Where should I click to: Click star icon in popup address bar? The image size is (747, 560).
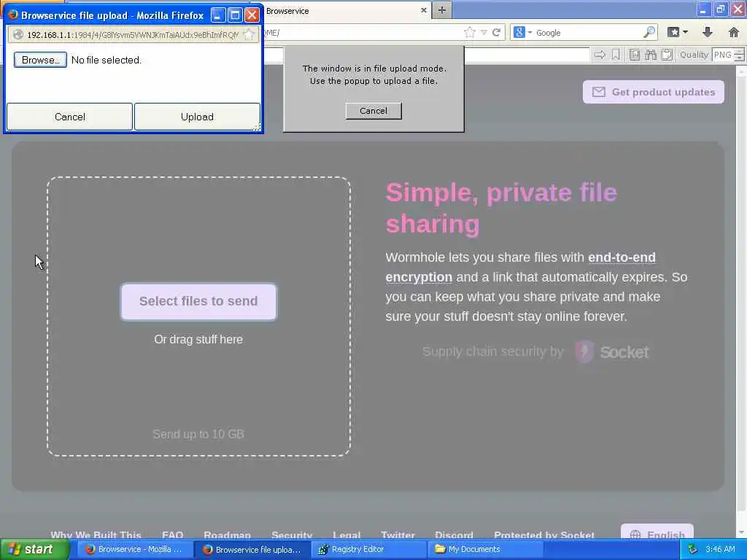click(249, 35)
